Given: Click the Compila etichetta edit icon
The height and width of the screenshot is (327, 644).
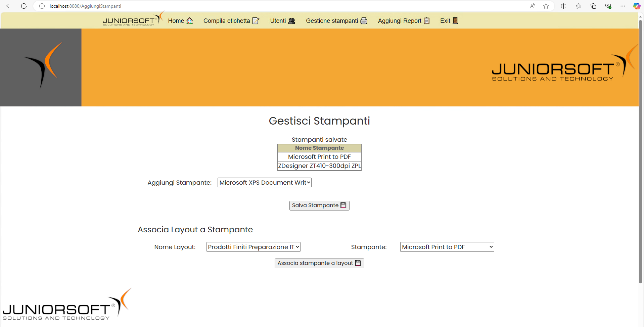Looking at the screenshot, I should tap(256, 21).
